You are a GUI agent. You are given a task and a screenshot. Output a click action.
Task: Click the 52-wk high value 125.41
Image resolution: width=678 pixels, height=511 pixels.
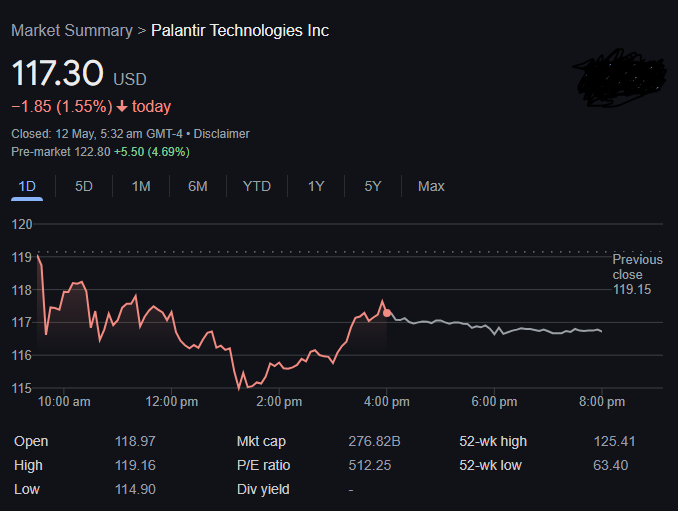[614, 441]
